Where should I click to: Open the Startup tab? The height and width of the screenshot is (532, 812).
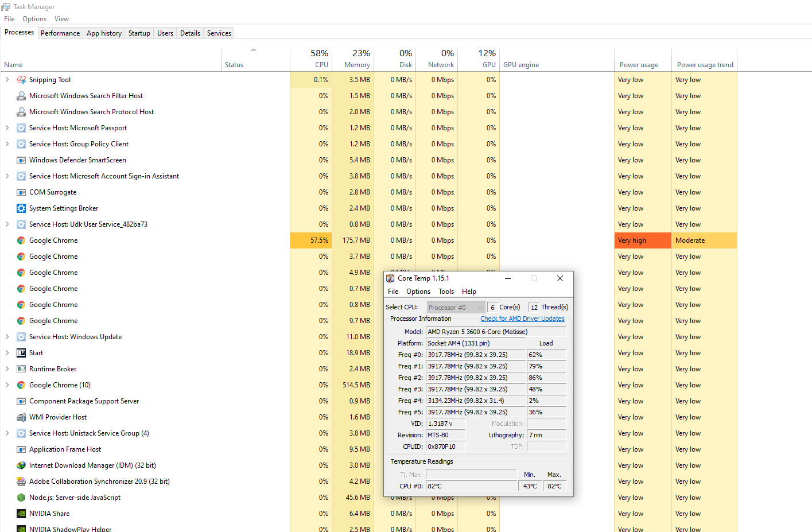click(x=139, y=33)
